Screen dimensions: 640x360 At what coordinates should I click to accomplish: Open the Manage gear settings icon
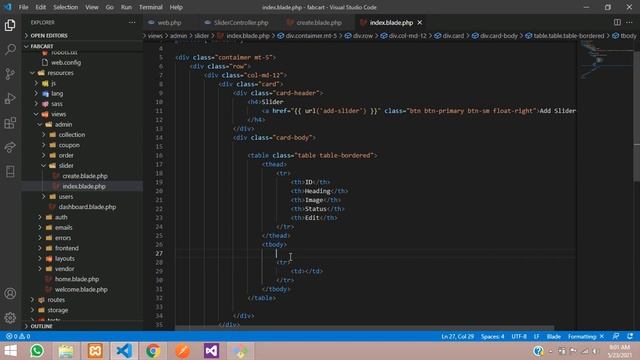pos(10,318)
